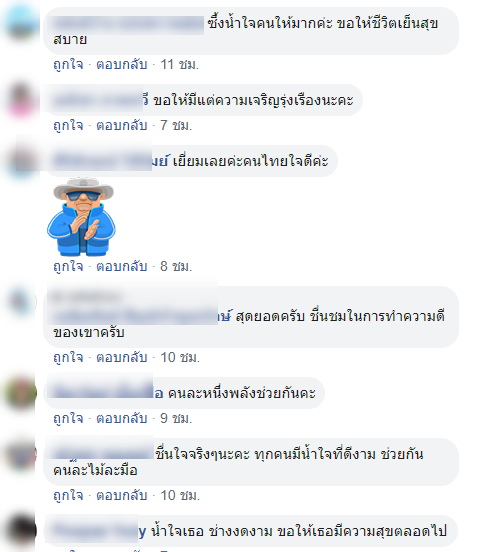Image resolution: width=482 pixels, height=552 pixels.
Task: Like the comment posted 11 ชม. ago
Action: (68, 65)
